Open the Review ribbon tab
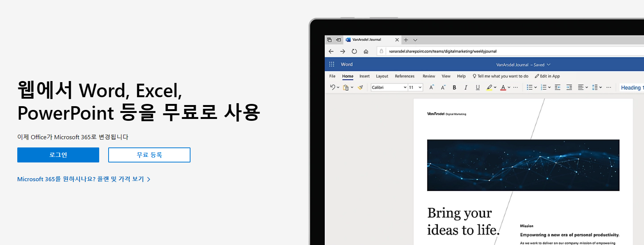The image size is (644, 245). click(x=429, y=76)
